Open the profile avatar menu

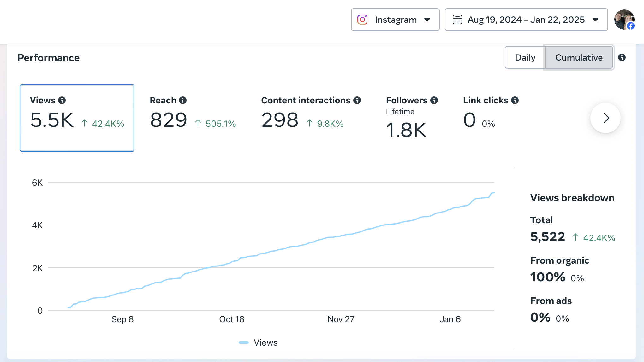624,20
